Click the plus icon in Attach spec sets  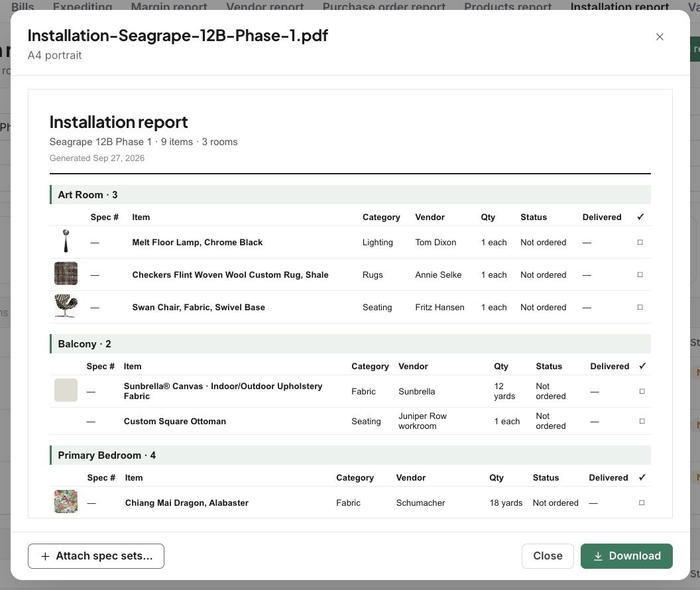coord(45,556)
